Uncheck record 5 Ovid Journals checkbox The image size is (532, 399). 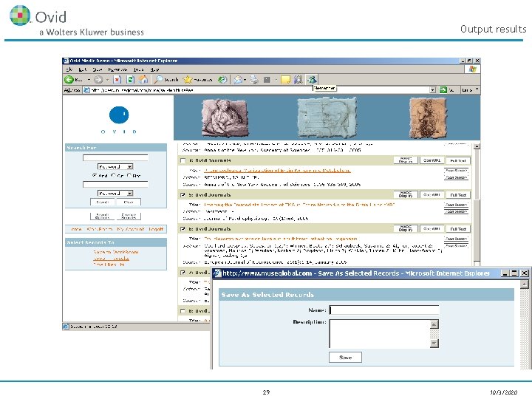point(183,195)
